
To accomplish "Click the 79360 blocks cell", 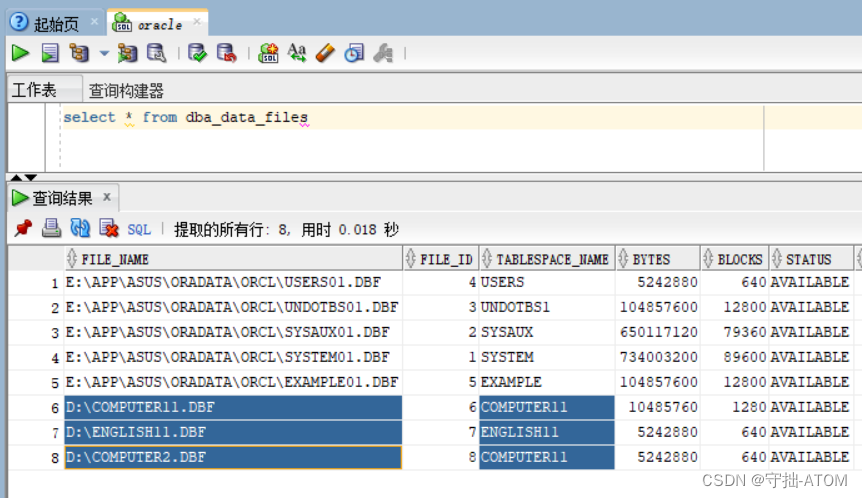I will [734, 333].
